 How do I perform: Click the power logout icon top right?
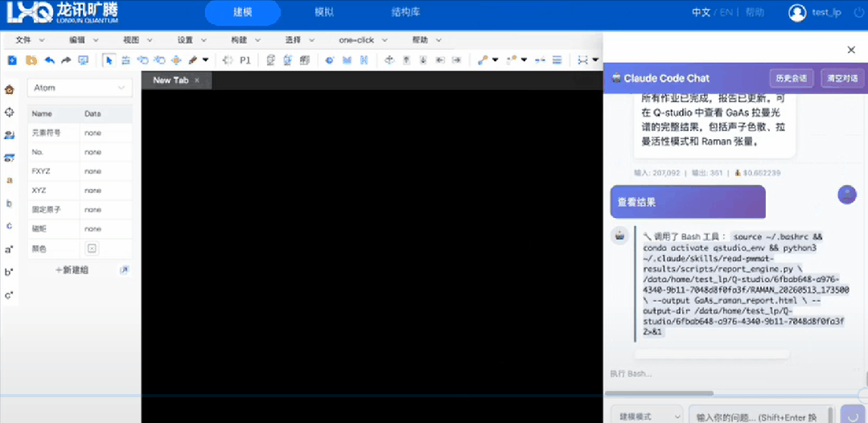tap(858, 13)
